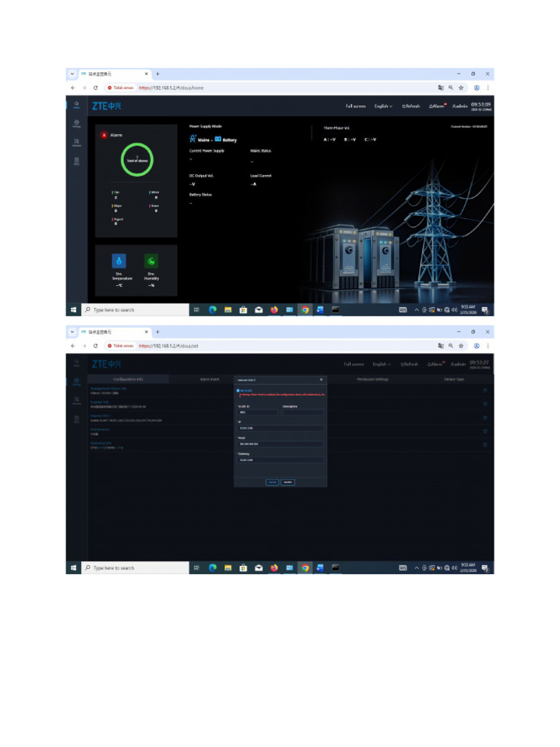Click Env. Humidity icon on home dashboard
The image size is (560, 747).
point(151,261)
